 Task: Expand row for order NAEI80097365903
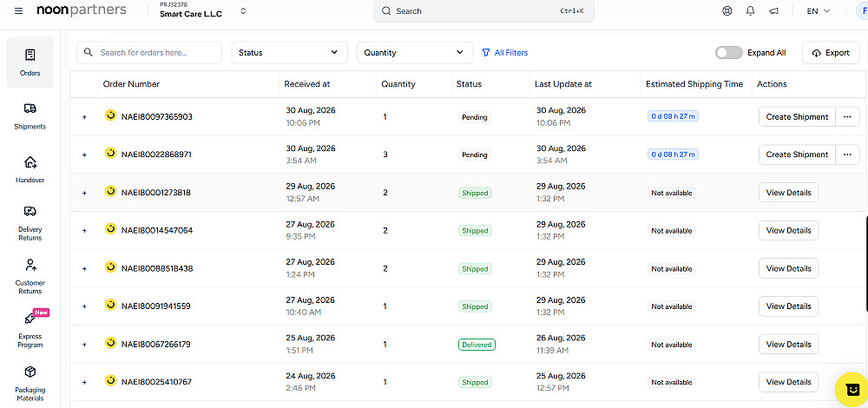[x=85, y=117]
